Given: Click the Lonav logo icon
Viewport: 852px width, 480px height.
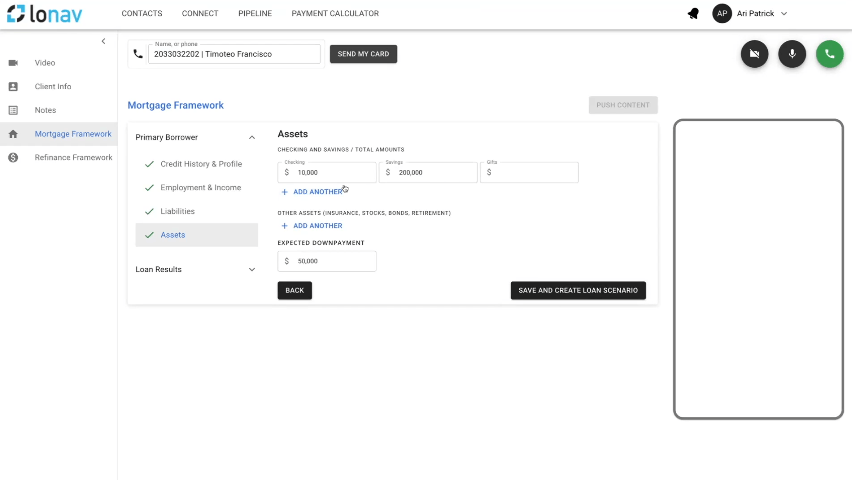Looking at the screenshot, I should point(16,14).
